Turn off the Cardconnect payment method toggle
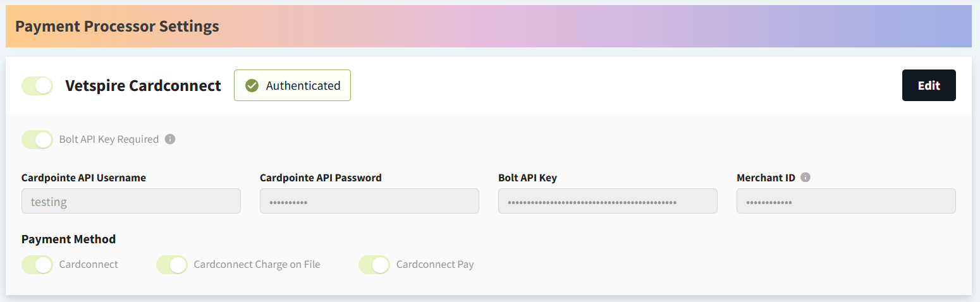This screenshot has width=980, height=302. (37, 265)
